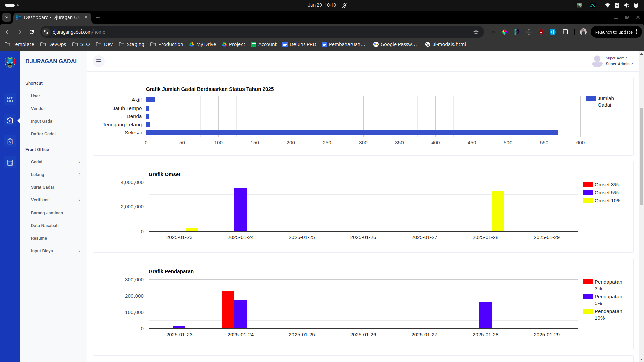The image size is (644, 362).
Task: Click the red uBlock extension icon
Action: [541, 32]
